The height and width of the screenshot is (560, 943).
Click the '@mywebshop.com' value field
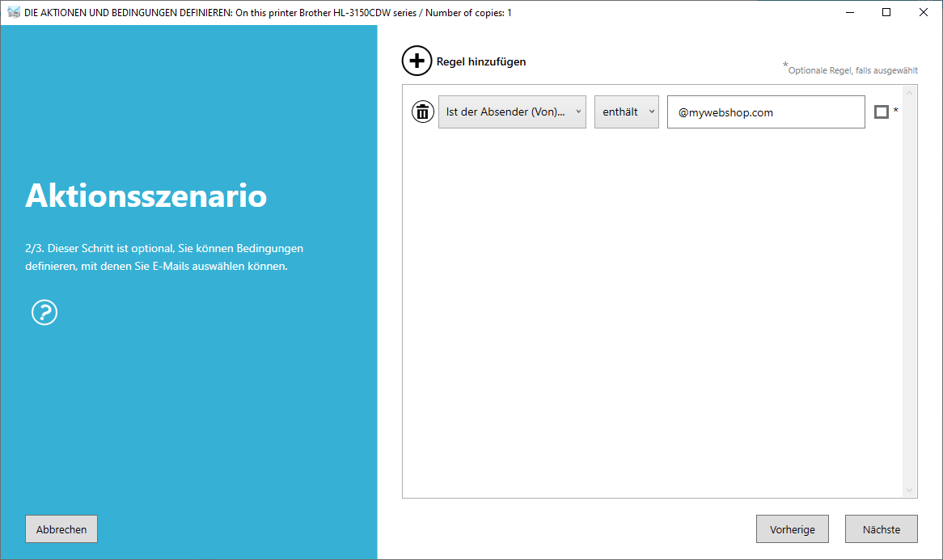pos(766,112)
